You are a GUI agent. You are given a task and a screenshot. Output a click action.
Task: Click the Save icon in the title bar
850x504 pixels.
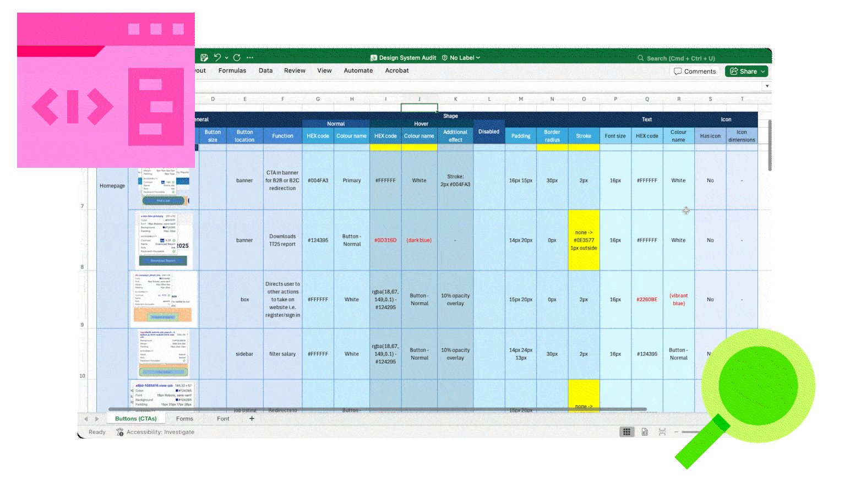pos(204,57)
